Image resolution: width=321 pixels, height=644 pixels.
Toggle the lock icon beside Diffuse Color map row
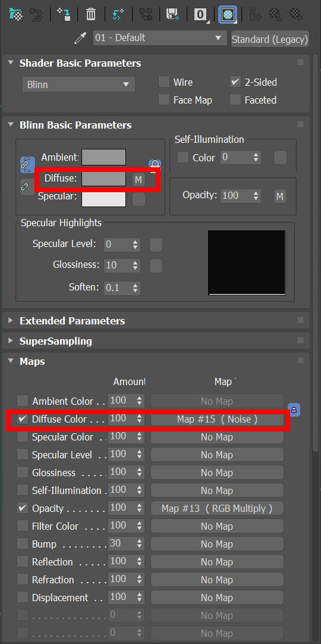pyautogui.click(x=294, y=409)
